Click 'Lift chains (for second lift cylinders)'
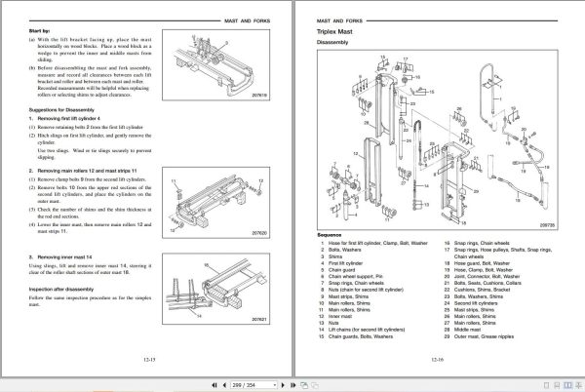This screenshot has width=585, height=392. pyautogui.click(x=367, y=330)
